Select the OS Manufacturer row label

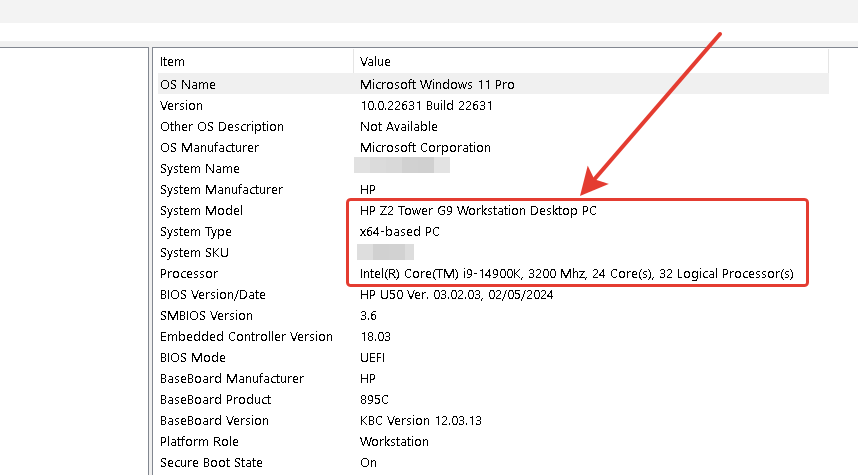click(x=209, y=148)
